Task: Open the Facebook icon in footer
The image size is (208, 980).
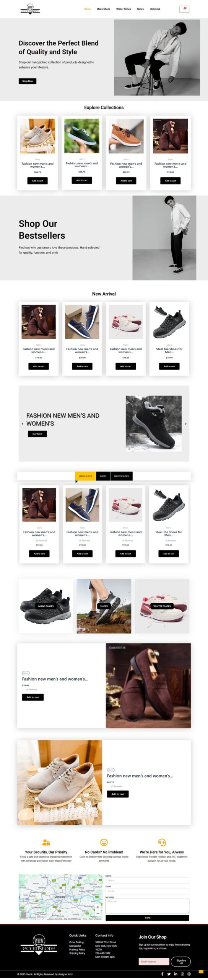Action: (162, 974)
